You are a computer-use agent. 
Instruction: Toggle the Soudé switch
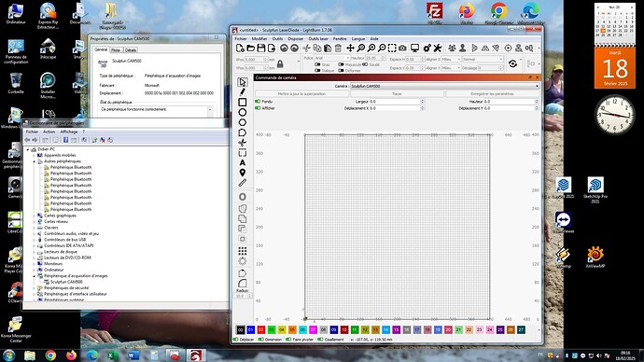pyautogui.click(x=365, y=64)
